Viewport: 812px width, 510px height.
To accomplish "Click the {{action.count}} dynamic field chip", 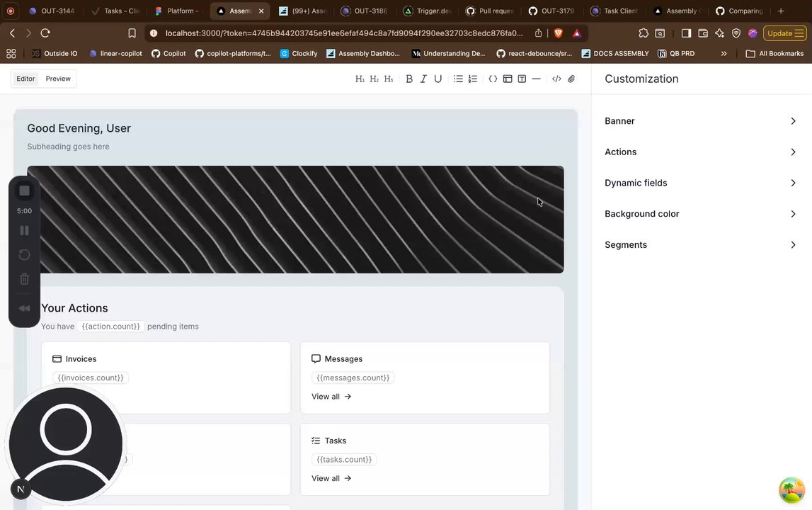I will (x=111, y=327).
